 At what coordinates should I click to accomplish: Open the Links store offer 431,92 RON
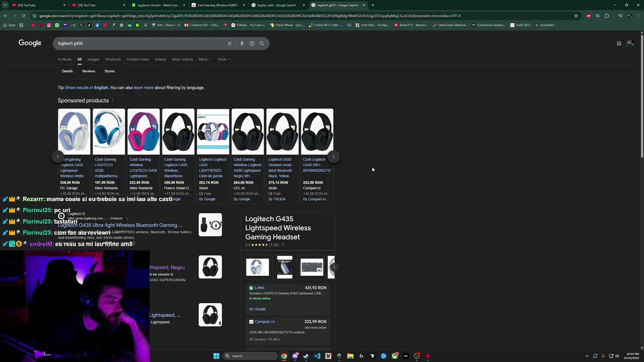click(x=288, y=298)
